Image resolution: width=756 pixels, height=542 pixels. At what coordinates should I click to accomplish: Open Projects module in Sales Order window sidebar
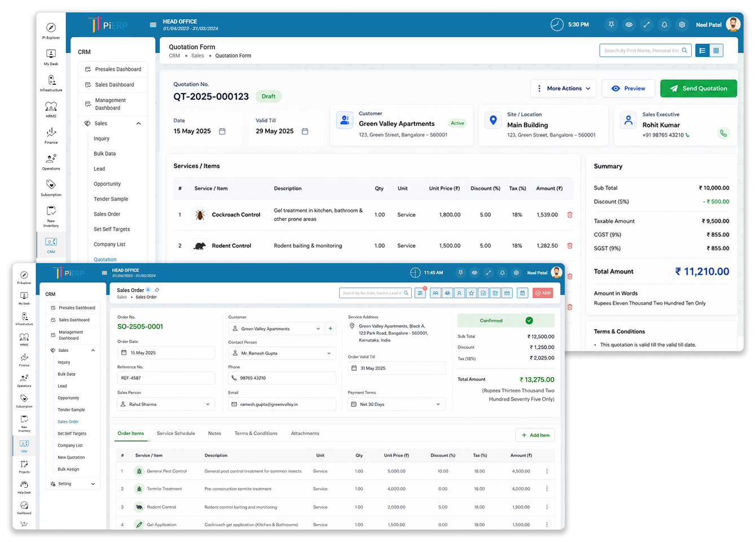[x=24, y=466]
